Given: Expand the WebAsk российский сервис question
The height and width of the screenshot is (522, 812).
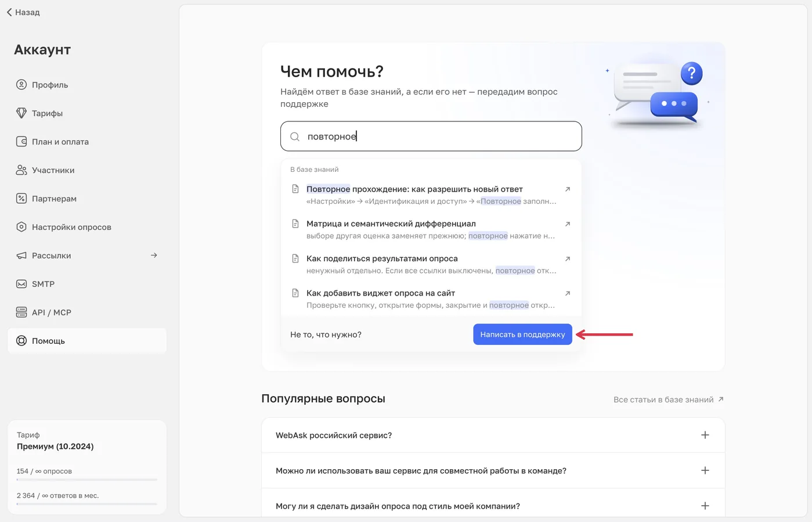Looking at the screenshot, I should pyautogui.click(x=705, y=435).
